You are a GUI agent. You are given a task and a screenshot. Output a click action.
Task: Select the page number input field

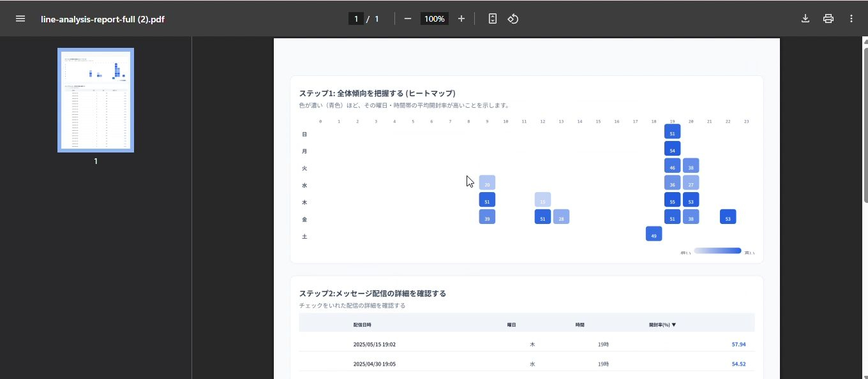355,19
